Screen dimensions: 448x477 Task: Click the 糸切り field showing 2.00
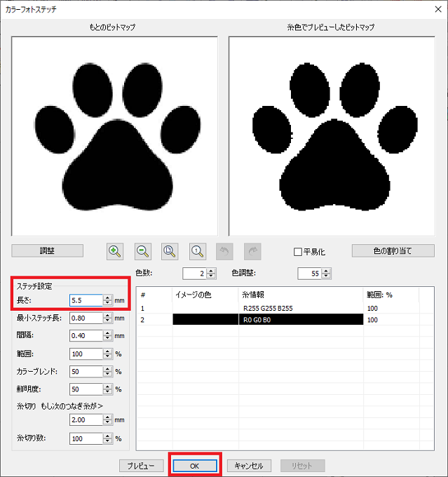coord(86,419)
